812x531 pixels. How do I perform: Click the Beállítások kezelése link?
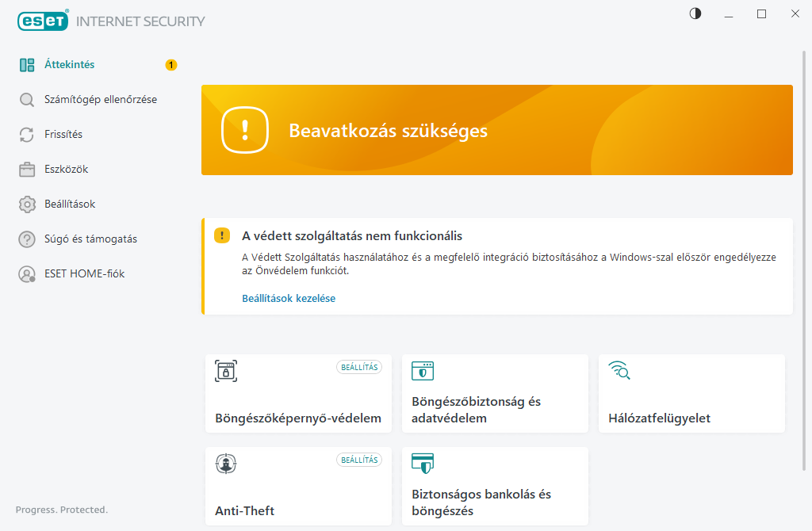[x=289, y=298]
